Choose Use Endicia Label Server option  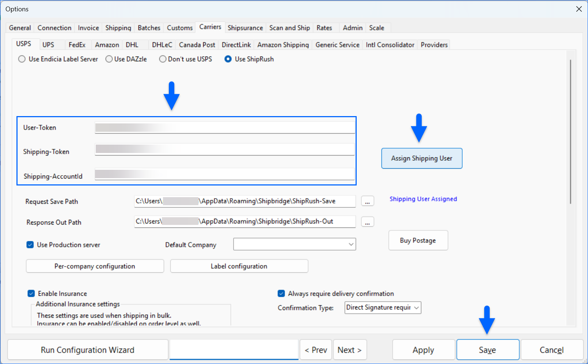(x=22, y=59)
